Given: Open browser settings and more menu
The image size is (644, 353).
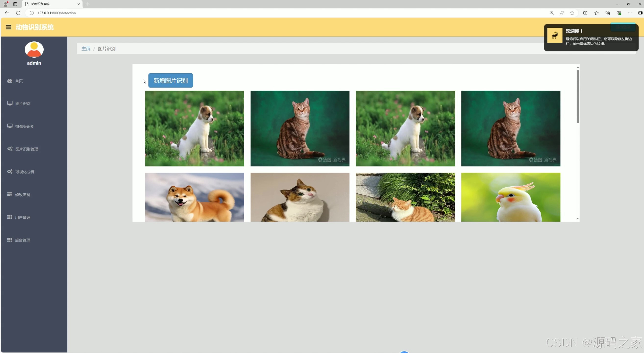Looking at the screenshot, I should (630, 13).
